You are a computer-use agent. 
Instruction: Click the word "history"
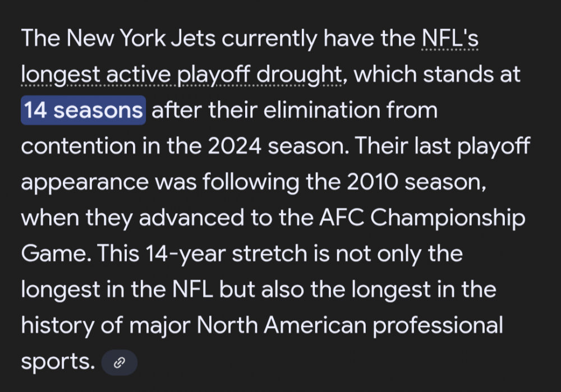58,326
